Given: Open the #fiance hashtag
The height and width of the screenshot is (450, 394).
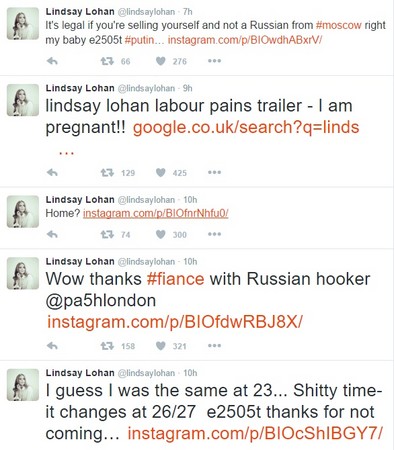Looking at the screenshot, I should pos(175,279).
